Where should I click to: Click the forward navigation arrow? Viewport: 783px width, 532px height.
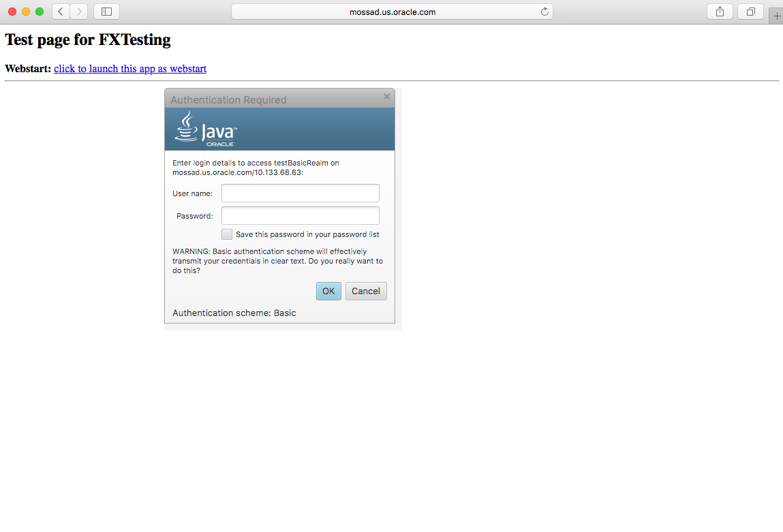tap(79, 12)
